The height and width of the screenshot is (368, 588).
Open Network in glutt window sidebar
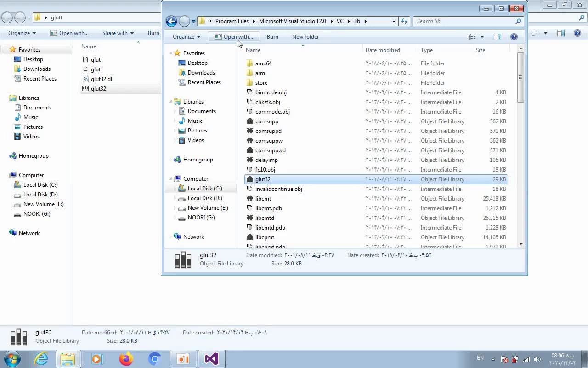tap(29, 233)
